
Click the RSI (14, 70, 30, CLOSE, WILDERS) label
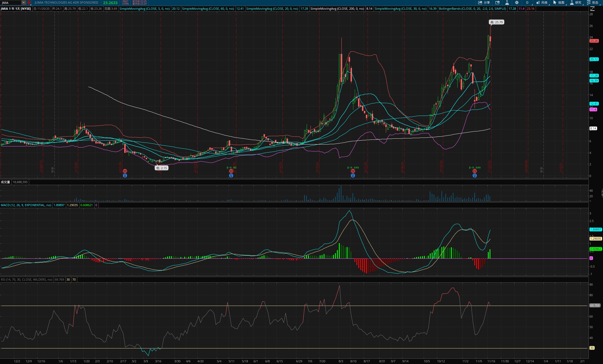[27, 280]
